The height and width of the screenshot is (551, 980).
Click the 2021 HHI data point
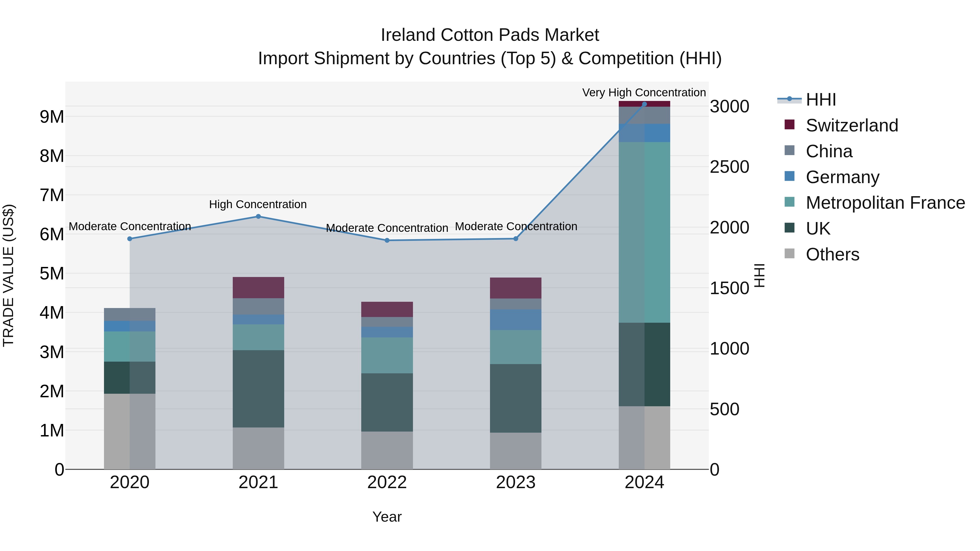click(x=258, y=216)
